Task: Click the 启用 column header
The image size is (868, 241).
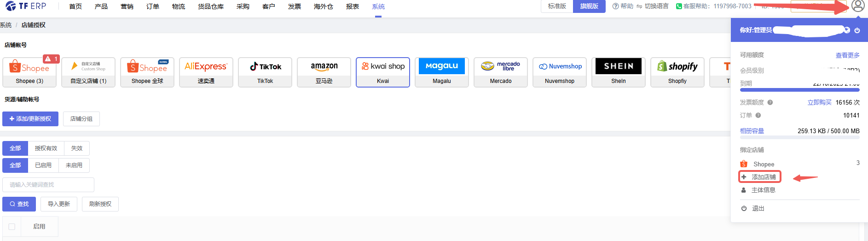Action: [39, 227]
